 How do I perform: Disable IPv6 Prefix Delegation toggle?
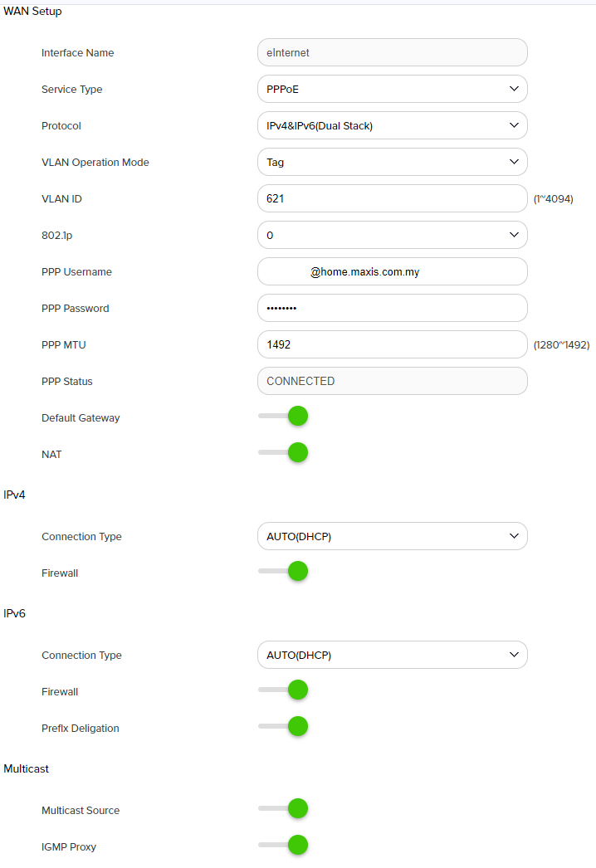tap(284, 727)
